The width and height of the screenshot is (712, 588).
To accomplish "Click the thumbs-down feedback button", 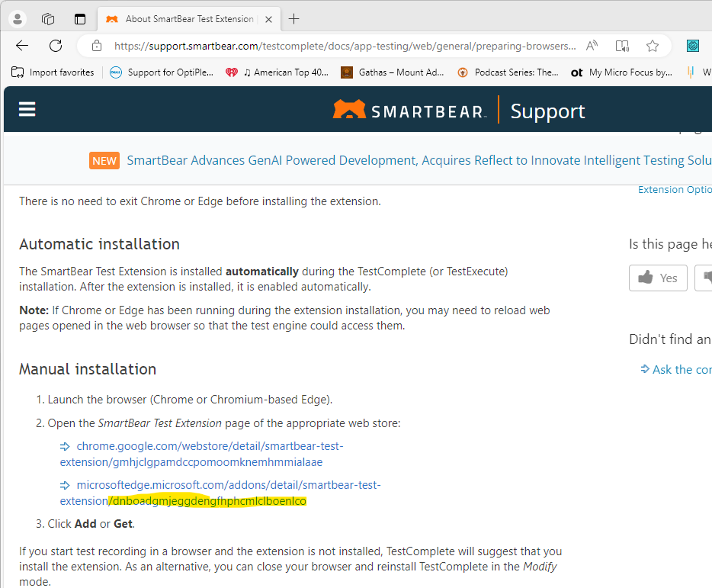I will click(704, 278).
